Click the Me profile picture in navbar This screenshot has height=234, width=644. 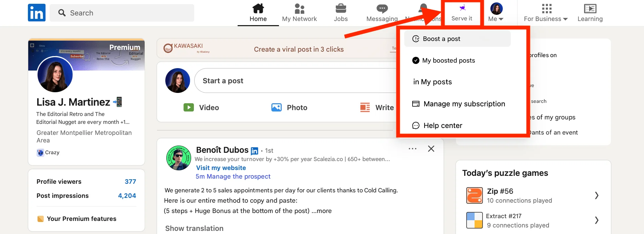tap(496, 9)
